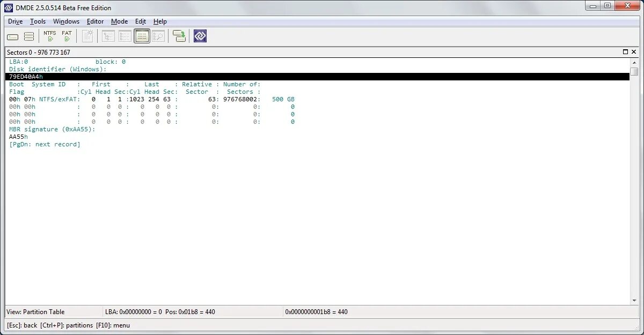
Task: Click the 500 GB partition size
Action: pyautogui.click(x=283, y=99)
